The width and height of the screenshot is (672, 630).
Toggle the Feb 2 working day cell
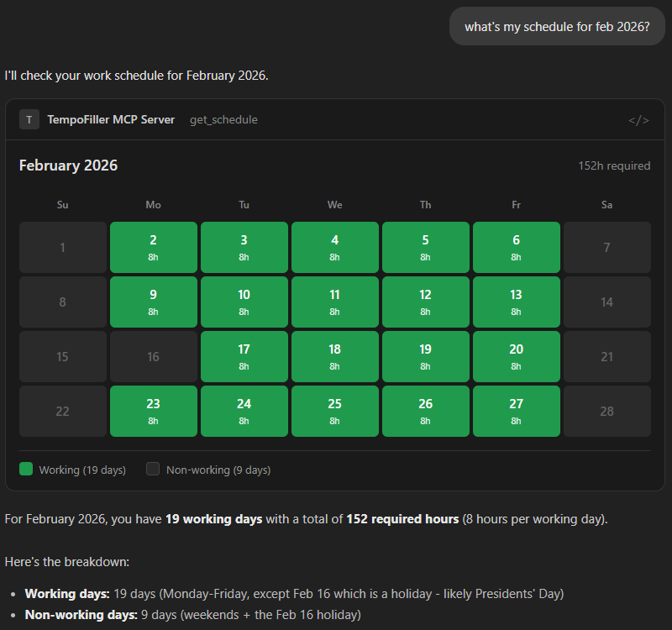pyautogui.click(x=153, y=247)
